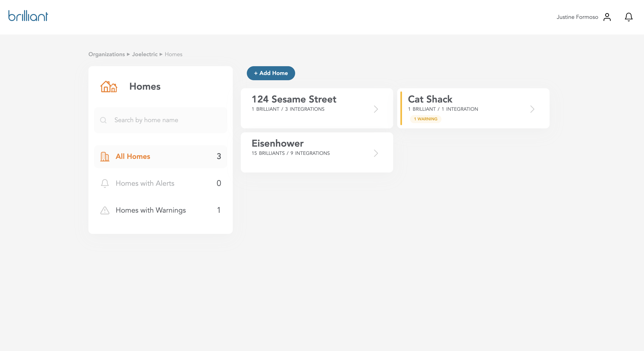Open the user profile icon
Viewport: 644px width, 351px height.
[x=607, y=17]
